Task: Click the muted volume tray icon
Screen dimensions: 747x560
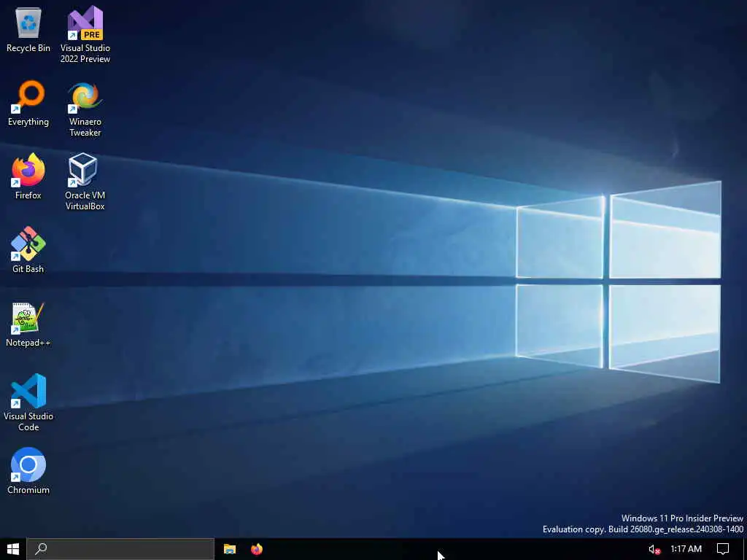Action: [654, 550]
